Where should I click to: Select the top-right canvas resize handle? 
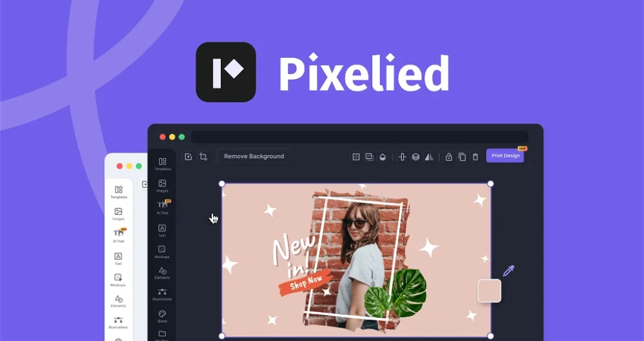click(x=490, y=183)
